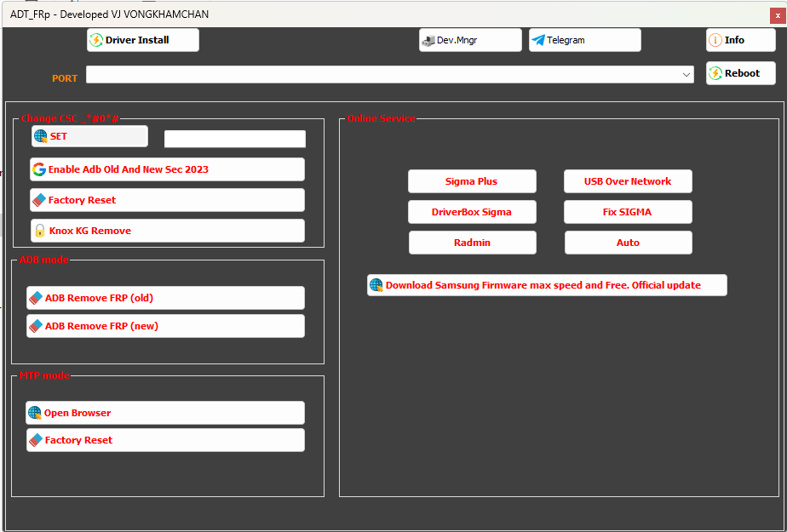Click eraser icon beside Knox-section Factory Reset
The width and height of the screenshot is (787, 532).
(x=38, y=200)
